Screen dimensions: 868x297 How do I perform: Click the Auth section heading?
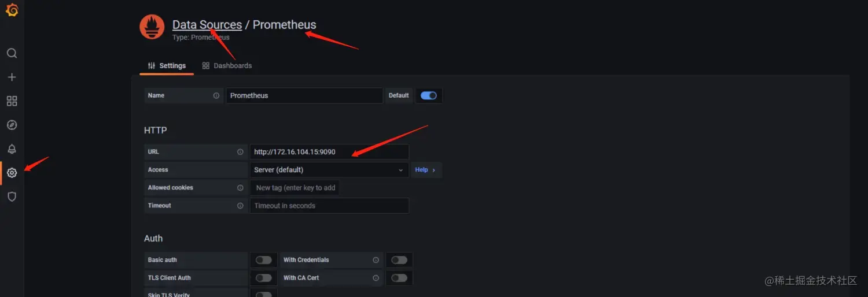pos(153,239)
